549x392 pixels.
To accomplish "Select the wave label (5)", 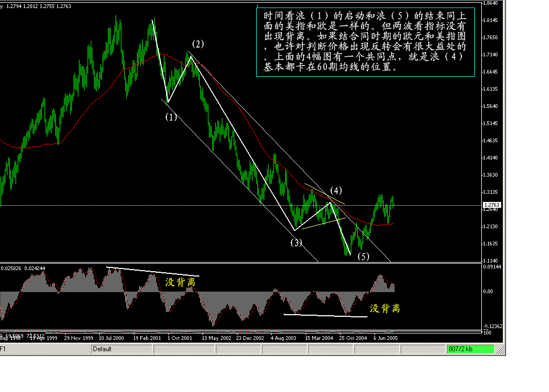I will pyautogui.click(x=364, y=257).
